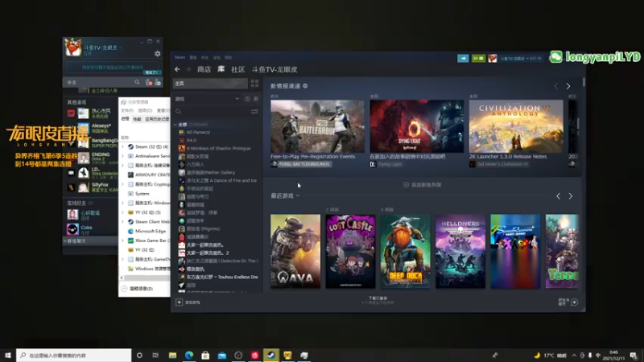Open the Downloads manager at the bottom
Screen dimensions: 644x362
point(378,300)
